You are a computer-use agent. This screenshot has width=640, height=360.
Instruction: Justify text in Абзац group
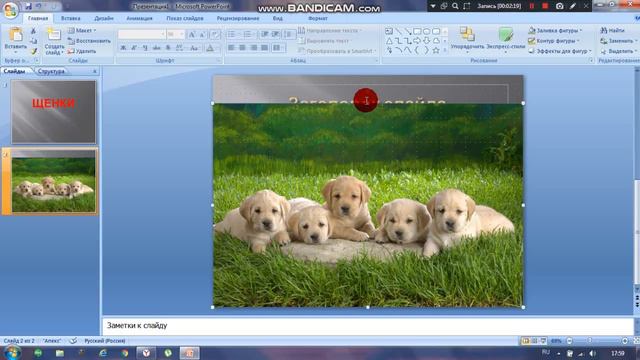tap(264, 48)
